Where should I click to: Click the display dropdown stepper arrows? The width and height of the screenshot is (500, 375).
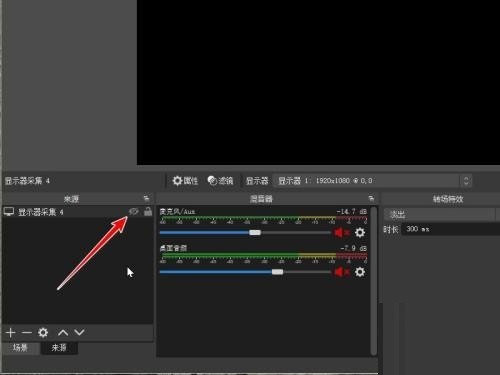tap(466, 181)
